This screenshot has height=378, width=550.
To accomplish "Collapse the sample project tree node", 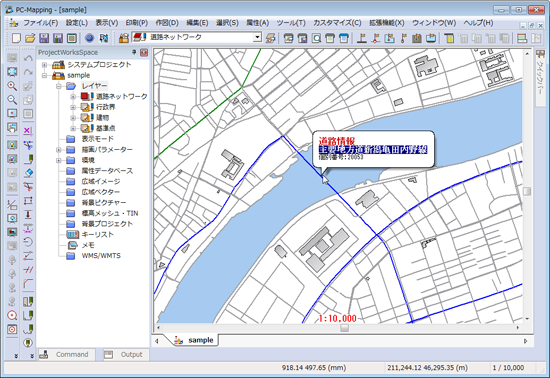I will 45,75.
